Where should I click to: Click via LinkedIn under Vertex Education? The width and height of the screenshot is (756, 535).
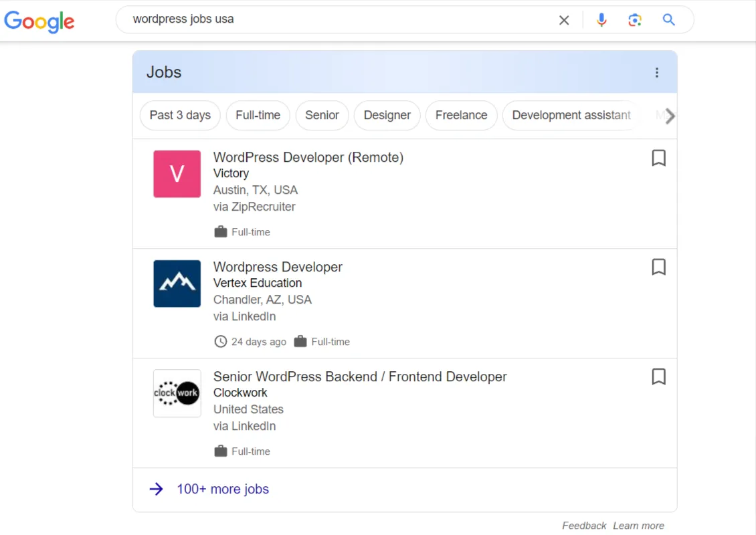244,317
